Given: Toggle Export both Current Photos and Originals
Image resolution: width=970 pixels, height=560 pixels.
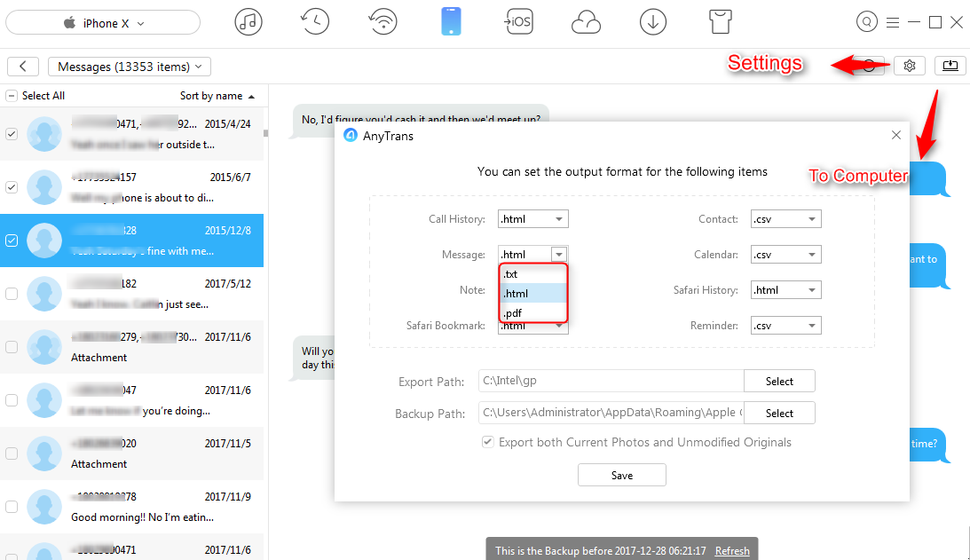Looking at the screenshot, I should point(488,442).
